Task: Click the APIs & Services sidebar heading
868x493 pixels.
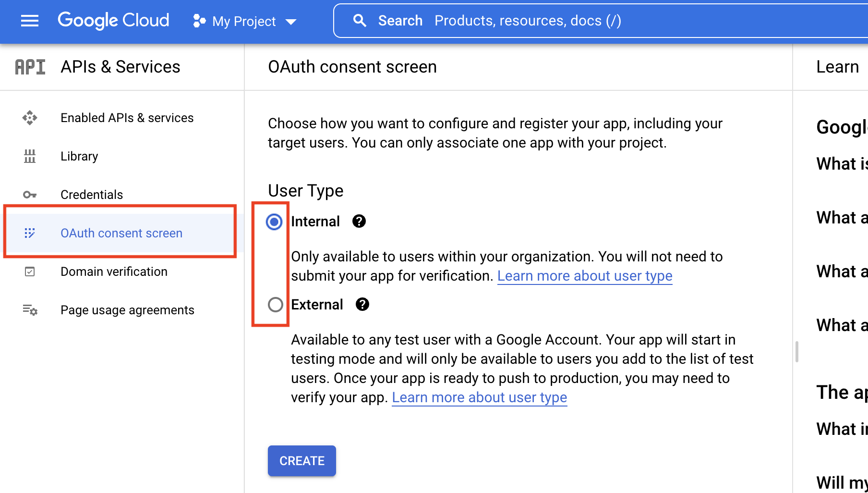Action: pos(121,67)
